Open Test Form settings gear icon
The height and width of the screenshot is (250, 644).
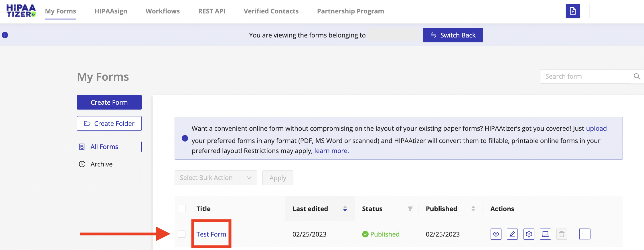[529, 234]
